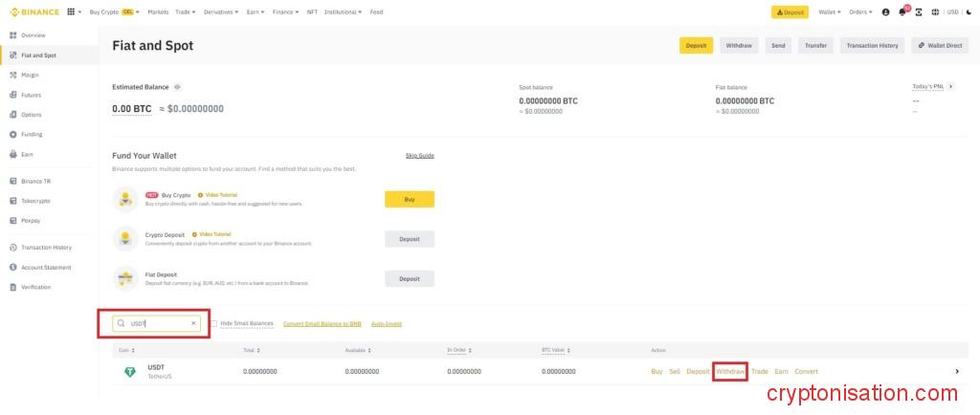Hide the estimated balance with eye icon
Screen dimensions: 980x415
(x=177, y=87)
